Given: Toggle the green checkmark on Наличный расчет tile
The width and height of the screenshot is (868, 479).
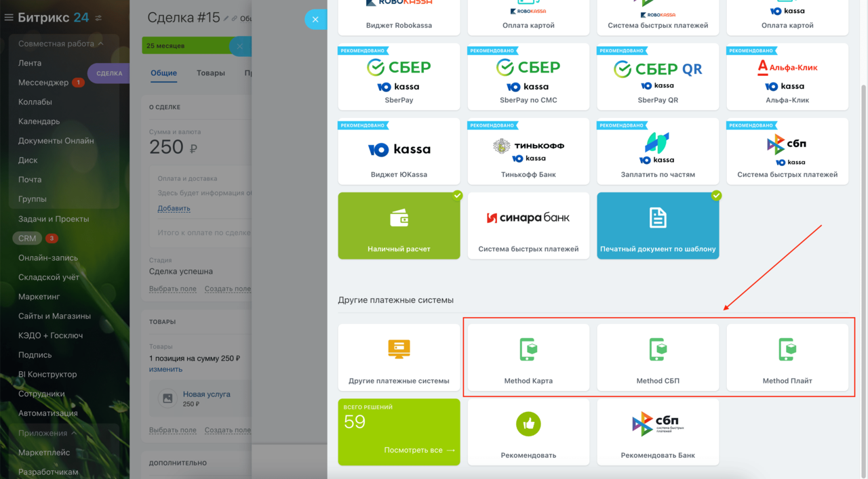Looking at the screenshot, I should tap(458, 195).
